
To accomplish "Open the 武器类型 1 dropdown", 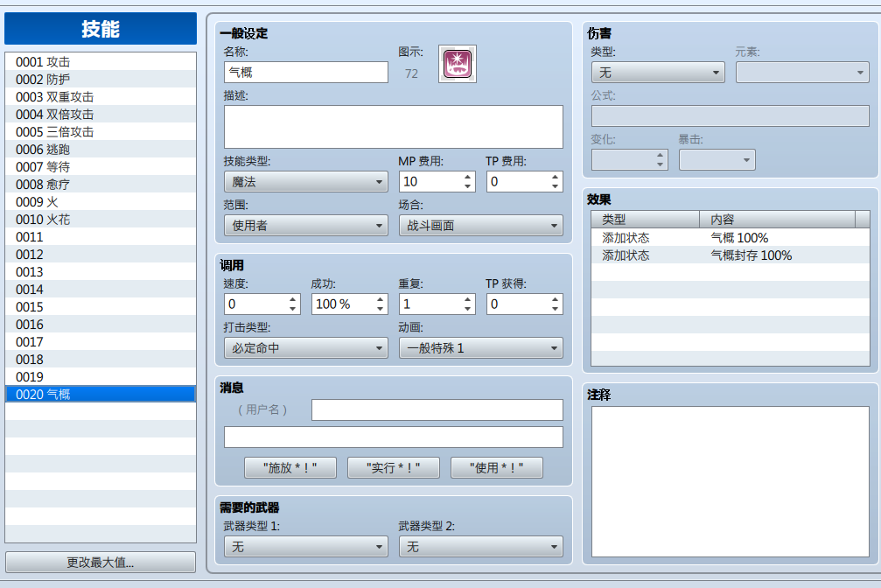I will 305,546.
